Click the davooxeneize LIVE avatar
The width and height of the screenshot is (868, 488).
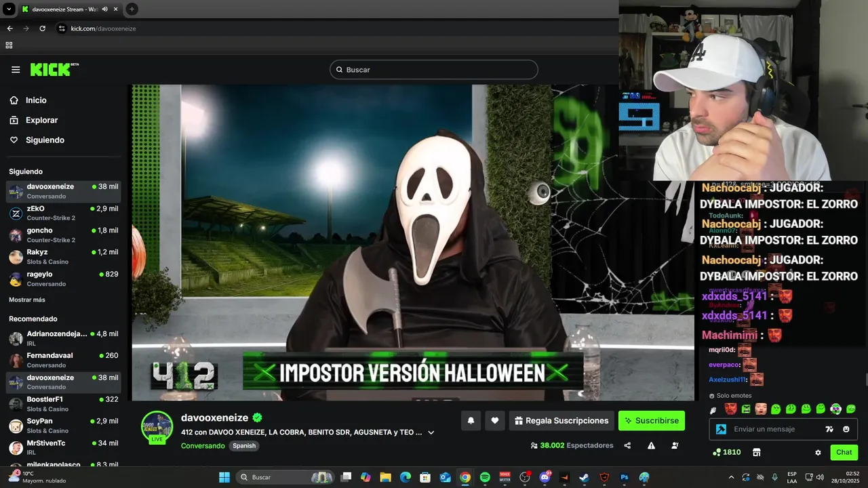[x=157, y=427]
